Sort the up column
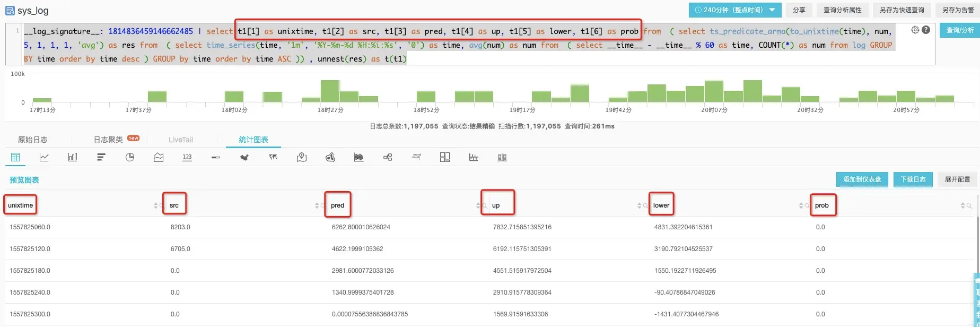The width and height of the screenshot is (980, 327). (640, 205)
